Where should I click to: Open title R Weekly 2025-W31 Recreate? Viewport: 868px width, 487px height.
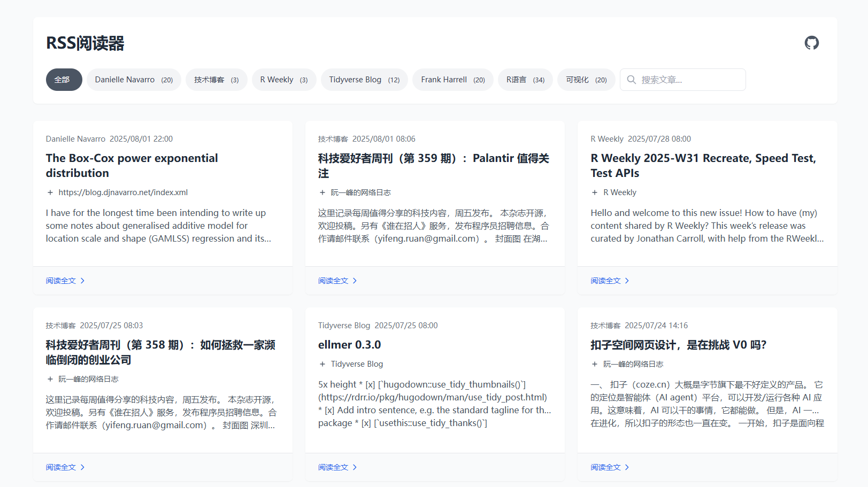[703, 166]
